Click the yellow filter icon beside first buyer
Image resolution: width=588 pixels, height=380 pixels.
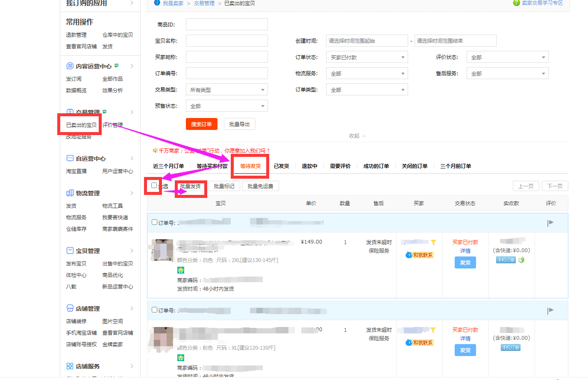click(433, 242)
